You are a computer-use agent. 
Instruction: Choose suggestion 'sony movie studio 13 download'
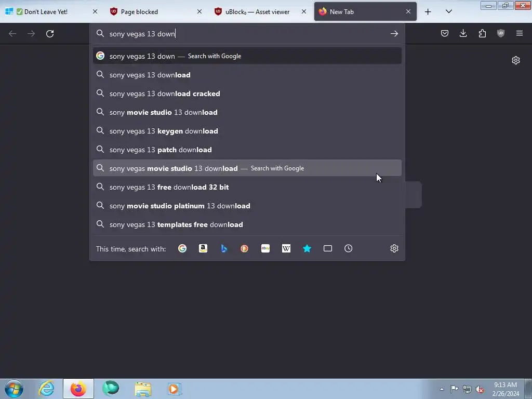247,112
